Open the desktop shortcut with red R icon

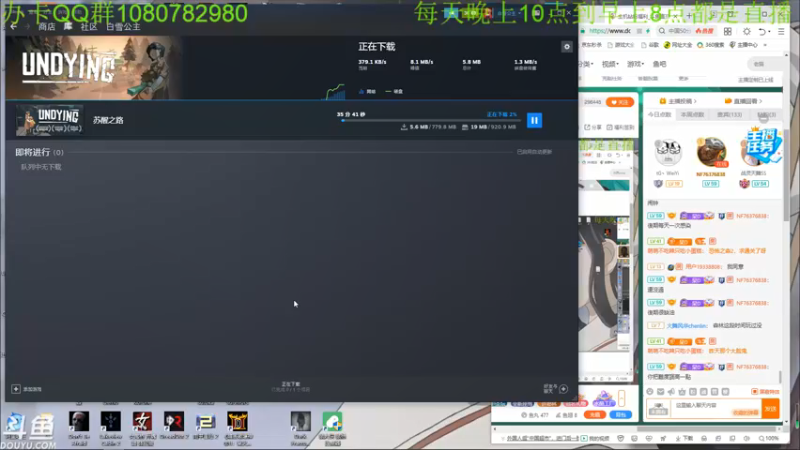click(174, 422)
